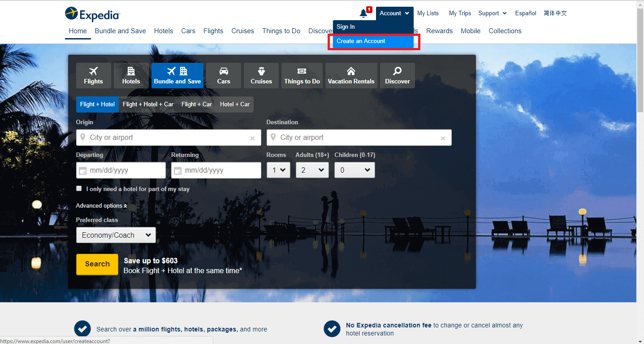Select the Vacation Rentals house tile
Image resolution: width=644 pixels, height=344 pixels.
click(351, 75)
